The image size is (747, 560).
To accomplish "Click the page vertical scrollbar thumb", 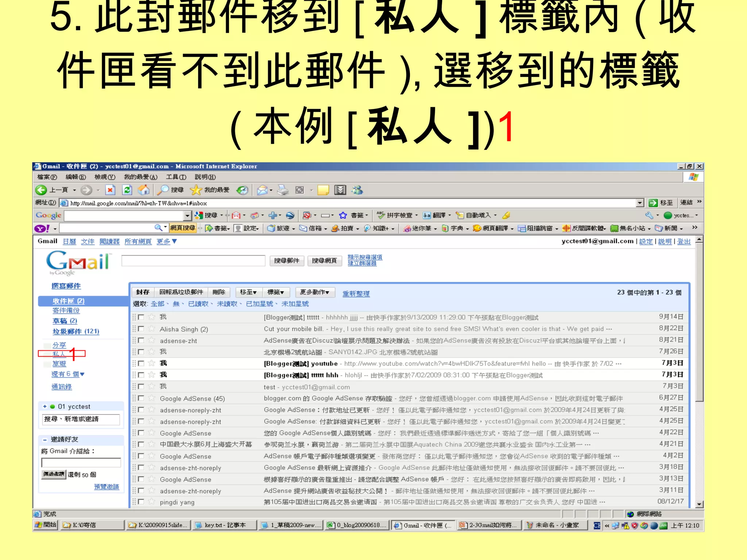I will point(699,323).
